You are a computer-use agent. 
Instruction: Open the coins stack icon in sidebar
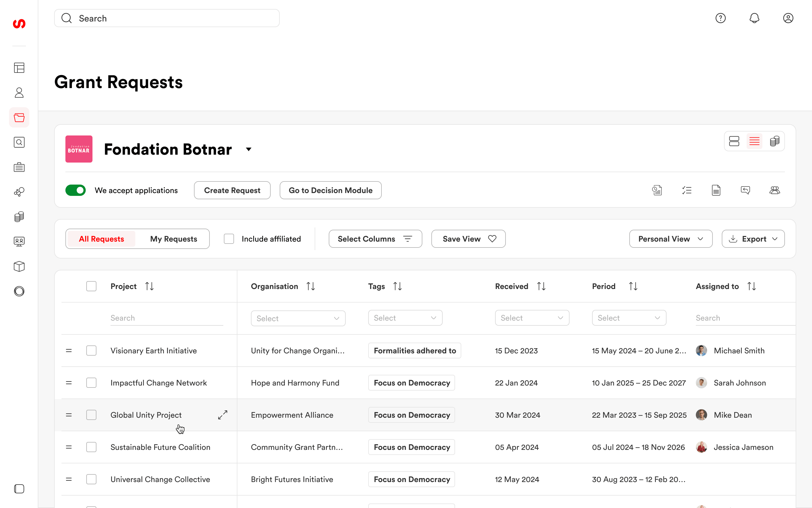(x=19, y=217)
